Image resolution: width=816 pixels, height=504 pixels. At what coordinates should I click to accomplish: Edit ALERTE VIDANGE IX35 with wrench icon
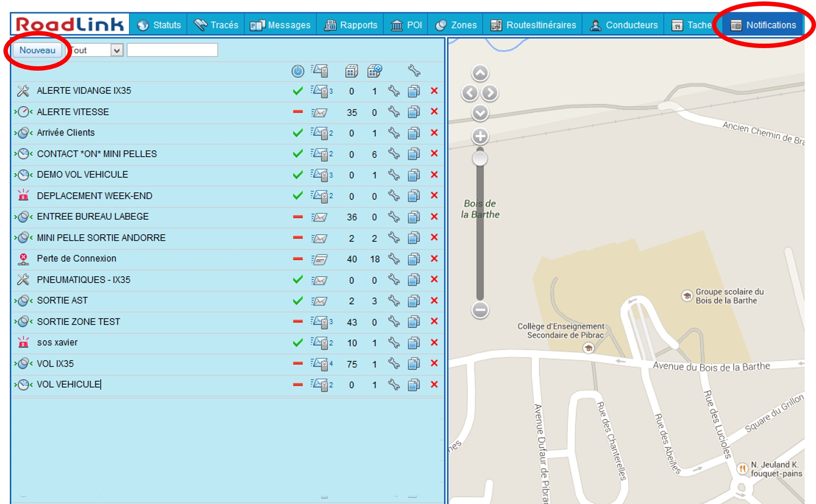pyautogui.click(x=394, y=91)
